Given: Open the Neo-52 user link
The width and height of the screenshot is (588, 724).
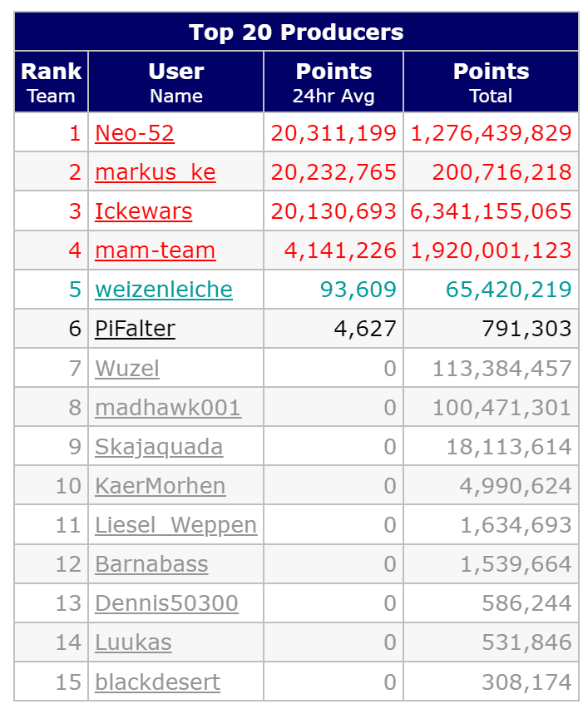Looking at the screenshot, I should pos(135,133).
